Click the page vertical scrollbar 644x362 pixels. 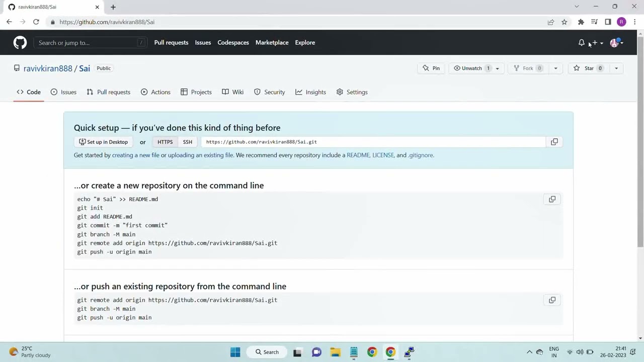click(x=640, y=141)
